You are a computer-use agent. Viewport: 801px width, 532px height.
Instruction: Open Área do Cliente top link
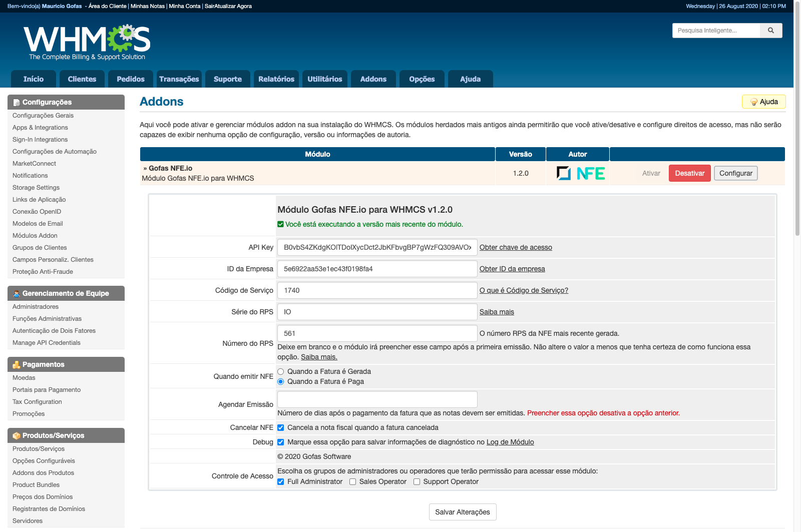click(x=107, y=6)
